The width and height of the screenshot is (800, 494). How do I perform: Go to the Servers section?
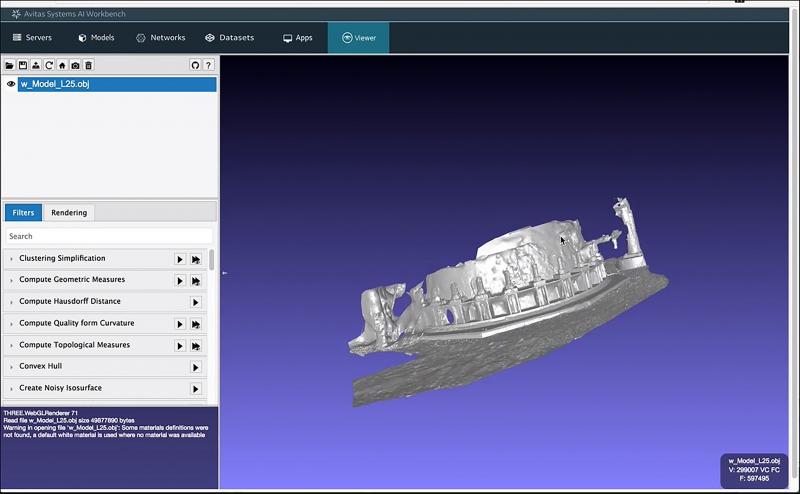[32, 38]
